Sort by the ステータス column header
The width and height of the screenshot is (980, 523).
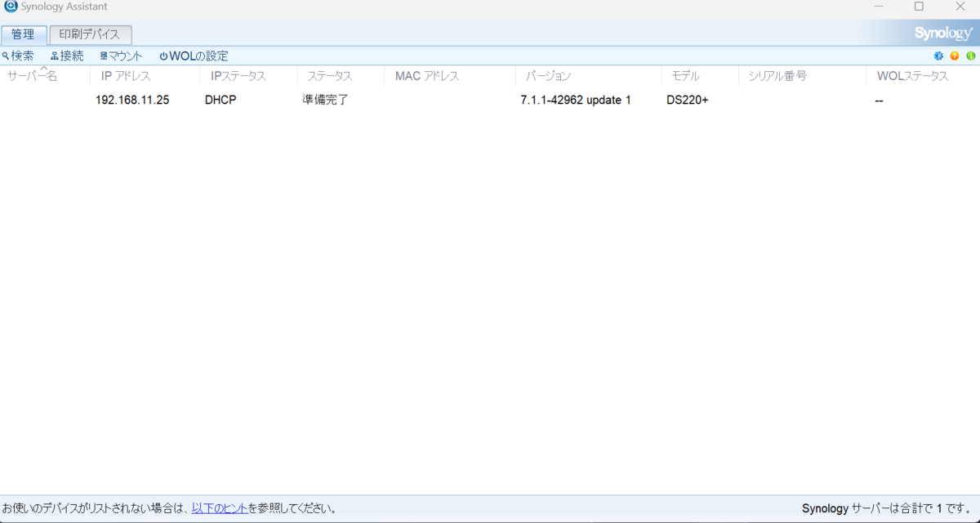[341, 76]
